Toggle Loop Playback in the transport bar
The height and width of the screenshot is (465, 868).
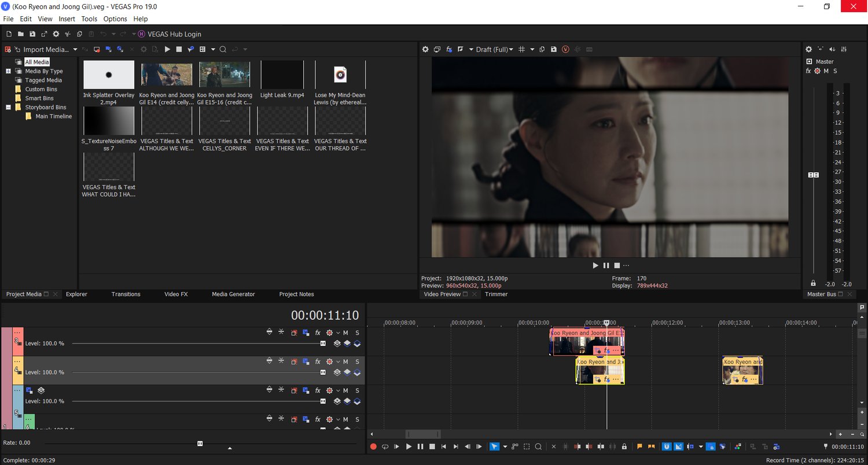(x=385, y=446)
